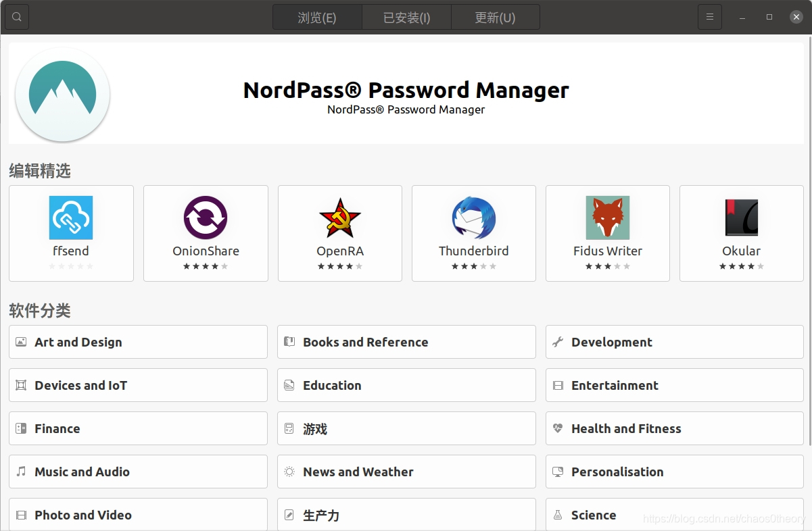Maximize the software center window
The image size is (812, 531).
769,17
